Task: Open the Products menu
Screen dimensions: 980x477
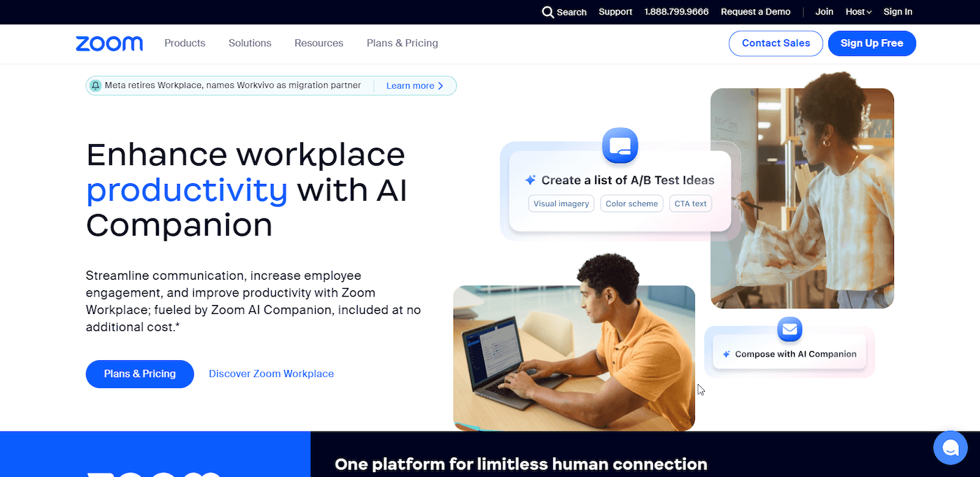Action: [185, 43]
